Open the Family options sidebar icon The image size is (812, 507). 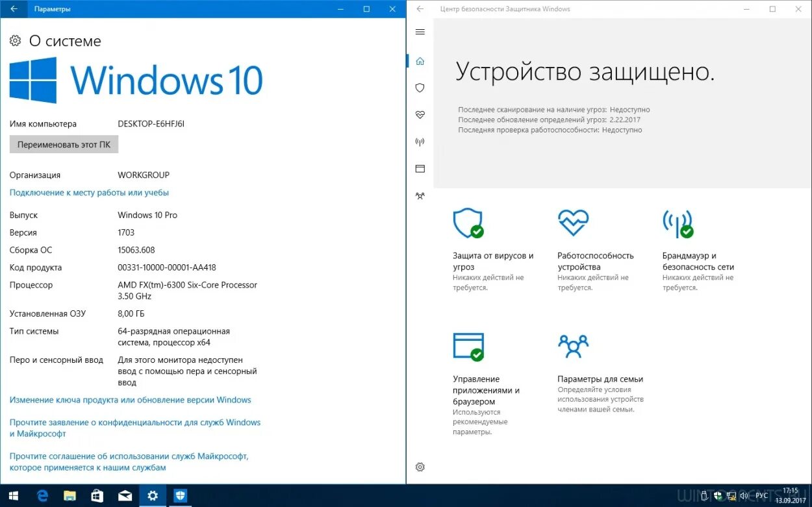[x=420, y=195]
